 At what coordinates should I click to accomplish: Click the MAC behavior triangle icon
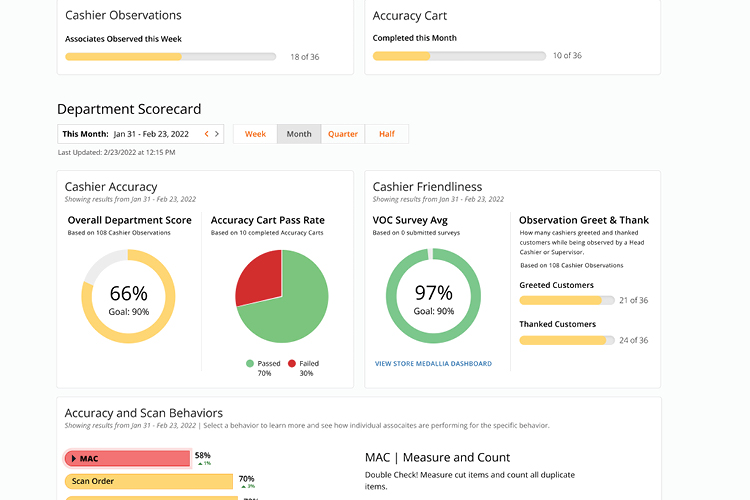74,458
